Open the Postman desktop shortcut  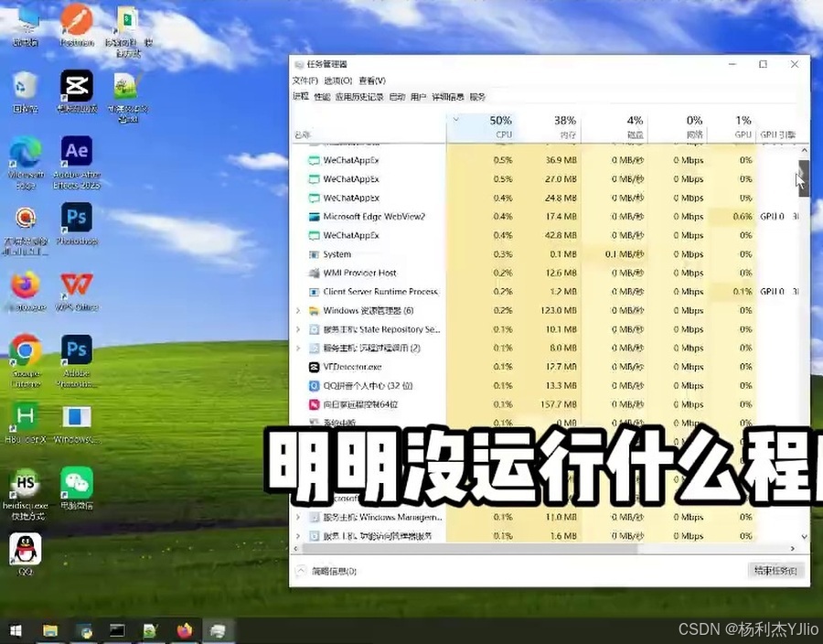[x=77, y=25]
